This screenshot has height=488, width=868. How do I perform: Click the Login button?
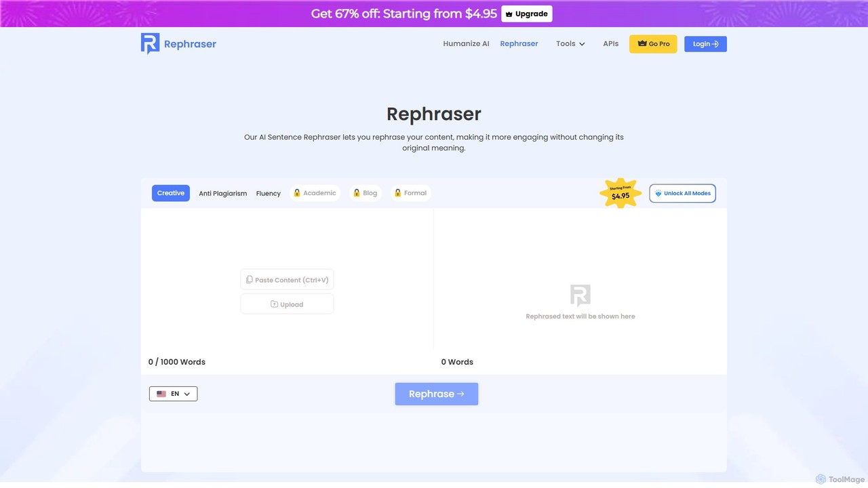[x=705, y=44]
